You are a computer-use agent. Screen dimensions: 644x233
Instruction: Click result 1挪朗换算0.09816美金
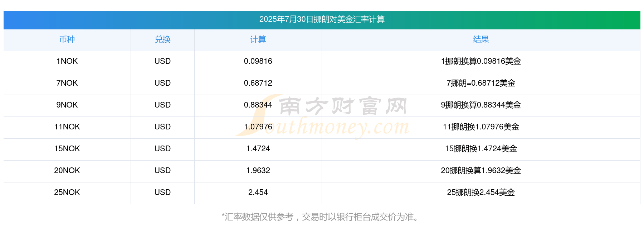[x=481, y=61]
